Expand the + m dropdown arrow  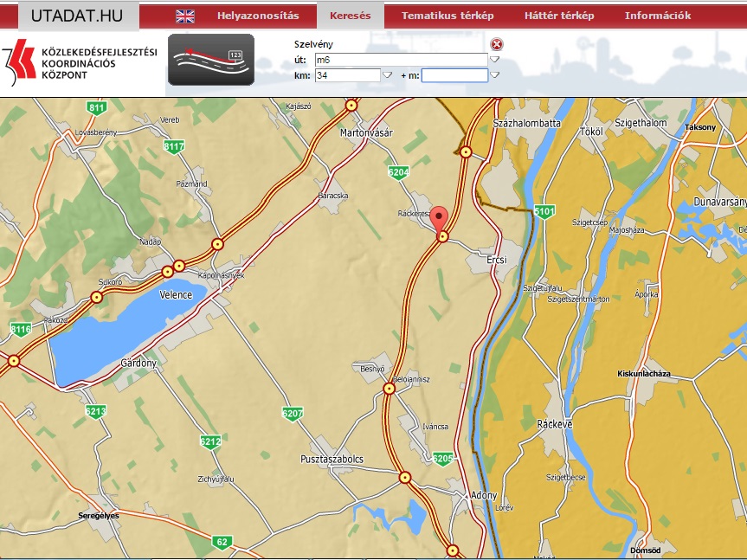tap(495, 75)
